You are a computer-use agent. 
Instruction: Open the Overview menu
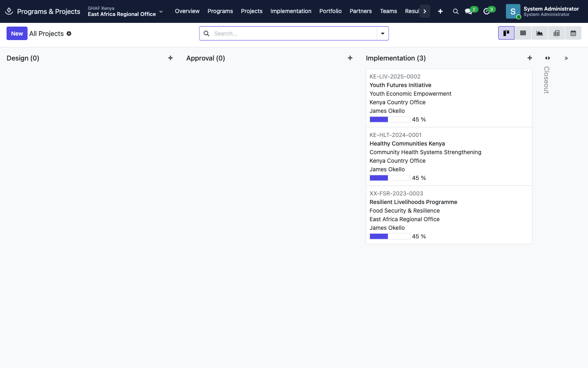coord(187,11)
